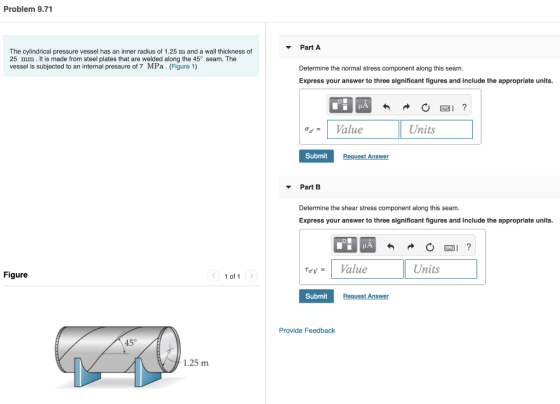Reset the Part A answer field
This screenshot has width=560, height=404.
pos(425,107)
